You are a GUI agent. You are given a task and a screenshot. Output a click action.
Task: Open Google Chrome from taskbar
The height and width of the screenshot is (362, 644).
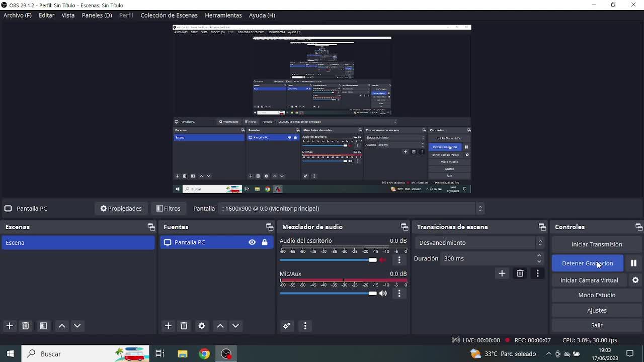pyautogui.click(x=204, y=354)
